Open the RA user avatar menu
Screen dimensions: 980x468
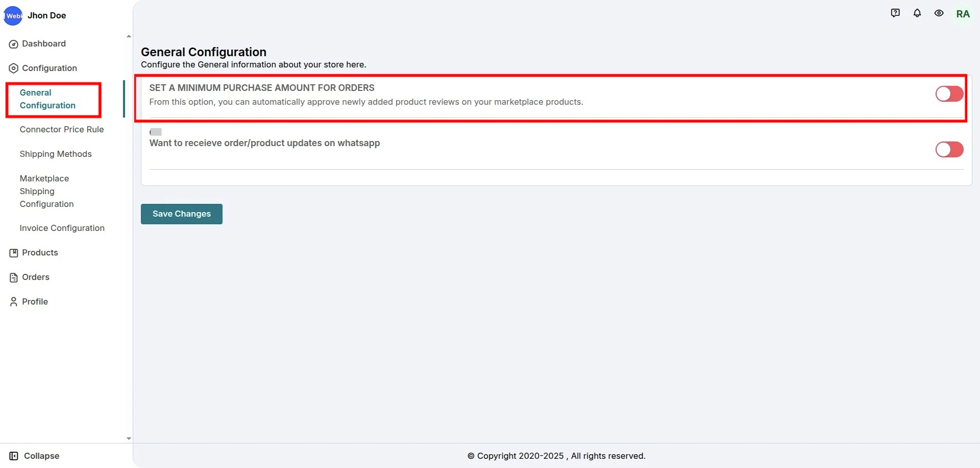coord(963,14)
